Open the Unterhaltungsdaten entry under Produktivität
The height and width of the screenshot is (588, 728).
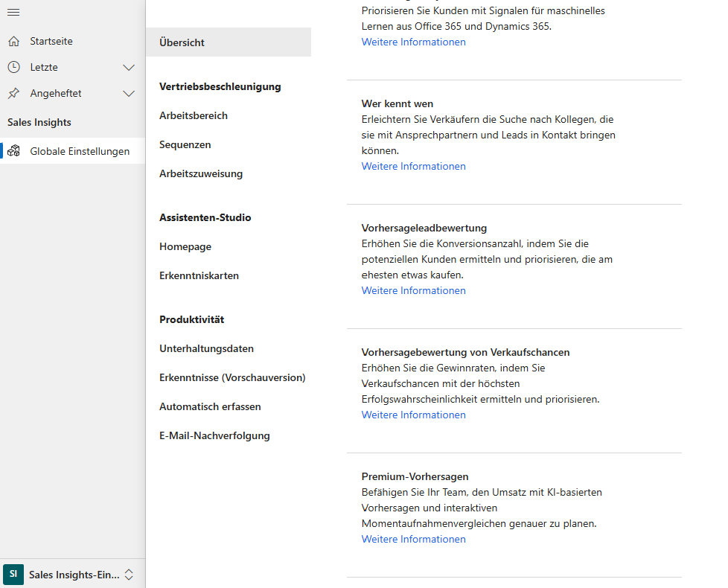(x=206, y=348)
